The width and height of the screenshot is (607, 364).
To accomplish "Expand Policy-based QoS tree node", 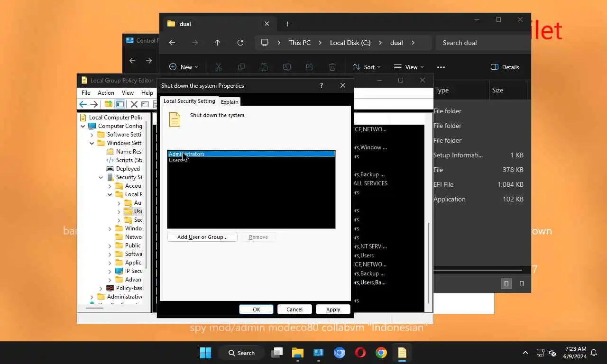I will [101, 288].
